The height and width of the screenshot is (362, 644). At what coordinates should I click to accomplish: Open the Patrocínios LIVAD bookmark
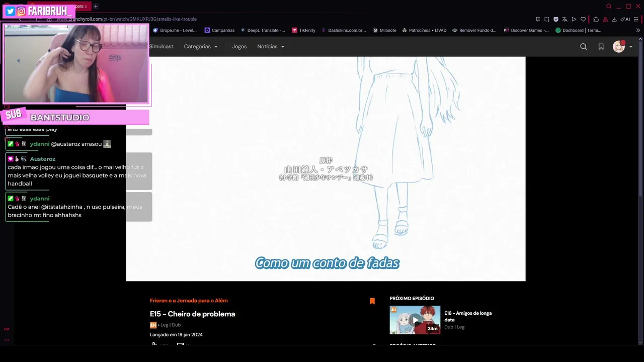point(424,30)
